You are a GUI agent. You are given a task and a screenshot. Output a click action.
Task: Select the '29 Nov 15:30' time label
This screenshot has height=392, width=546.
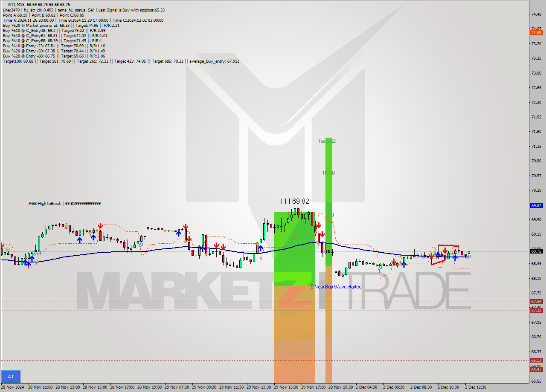[x=286, y=387]
